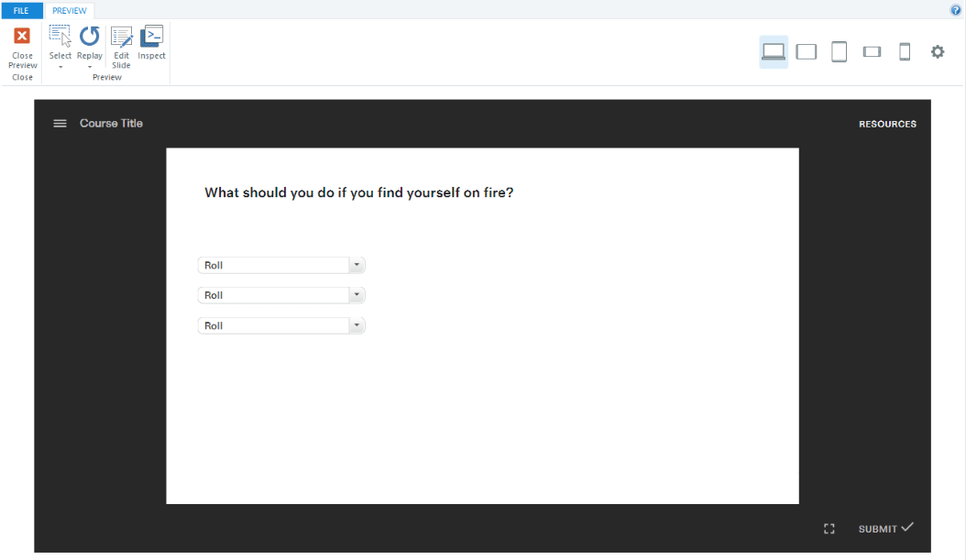Open the preview settings gear
This screenshot has width=966, height=560.
click(x=938, y=51)
